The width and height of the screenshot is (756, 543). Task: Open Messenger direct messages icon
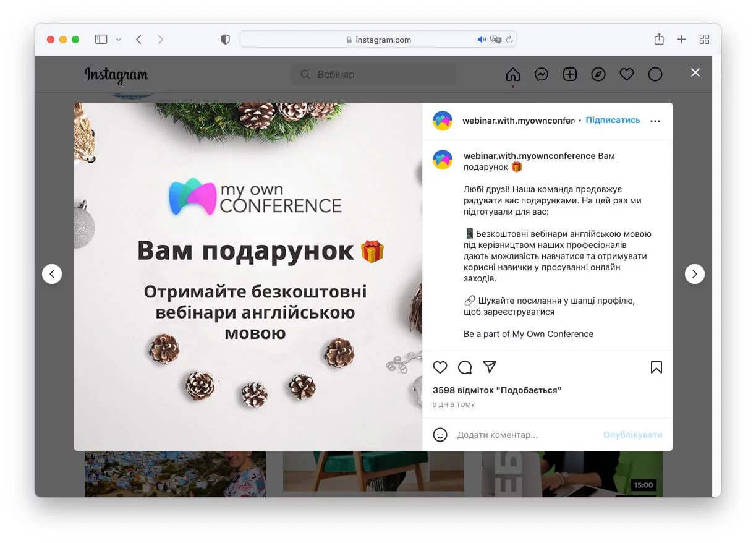(542, 74)
